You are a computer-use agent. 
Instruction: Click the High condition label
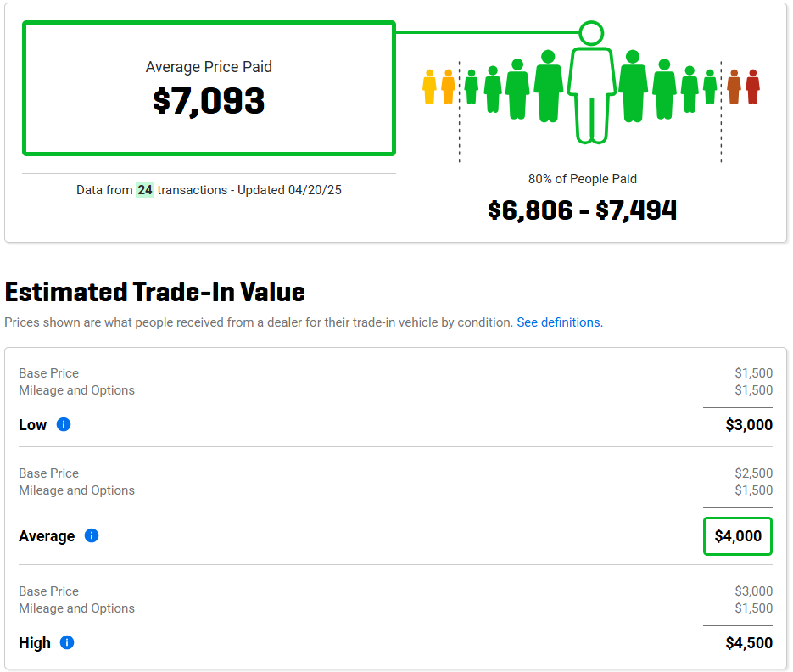pyautogui.click(x=35, y=643)
